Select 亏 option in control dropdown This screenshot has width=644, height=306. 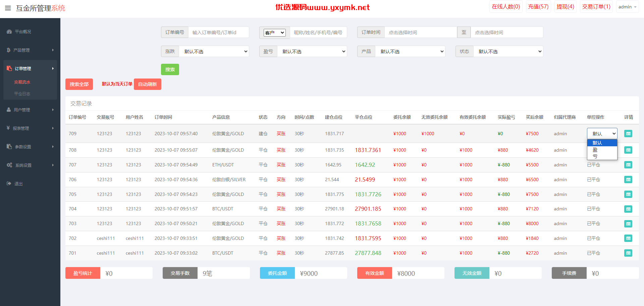point(602,156)
